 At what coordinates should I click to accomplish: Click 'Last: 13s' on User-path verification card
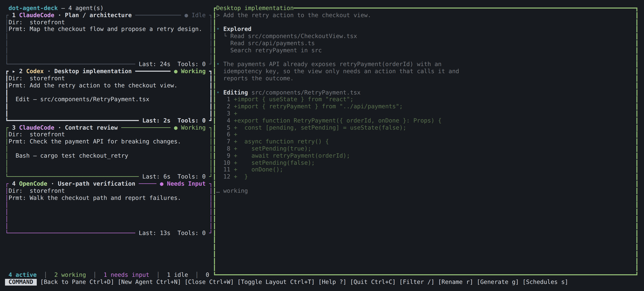pyautogui.click(x=155, y=233)
